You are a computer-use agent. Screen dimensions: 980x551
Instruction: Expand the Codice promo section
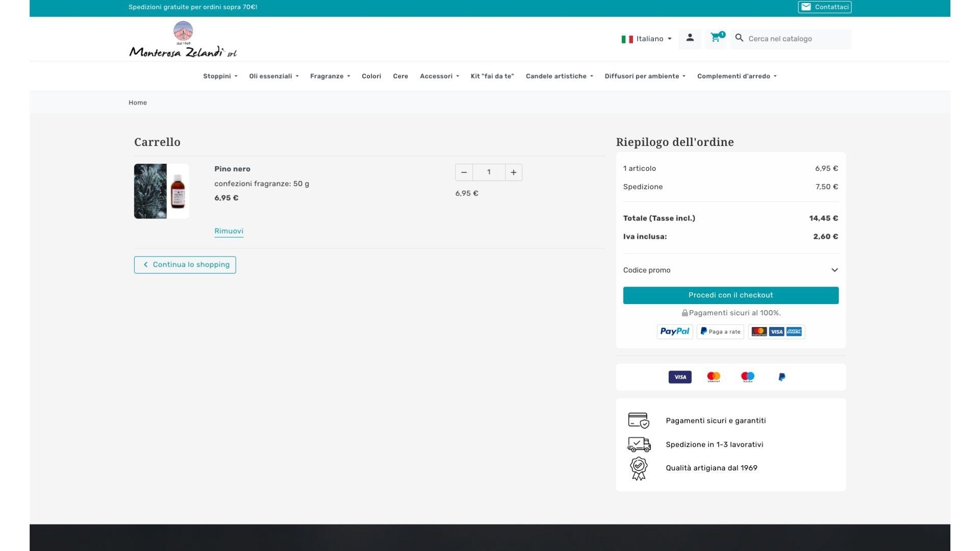[x=730, y=270]
